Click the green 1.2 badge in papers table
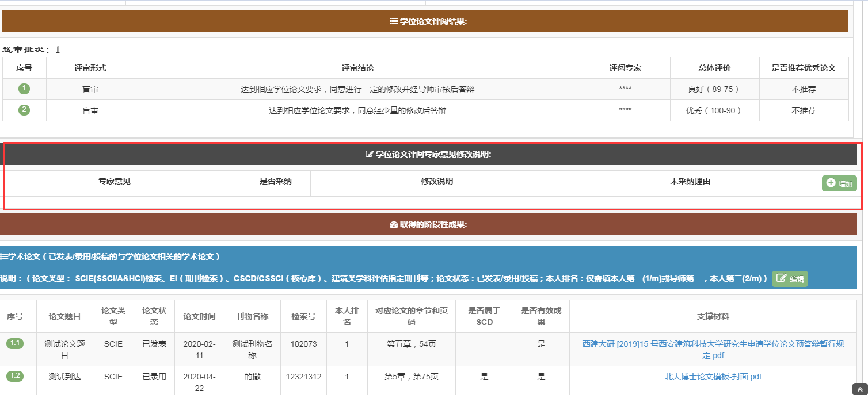 (15, 376)
